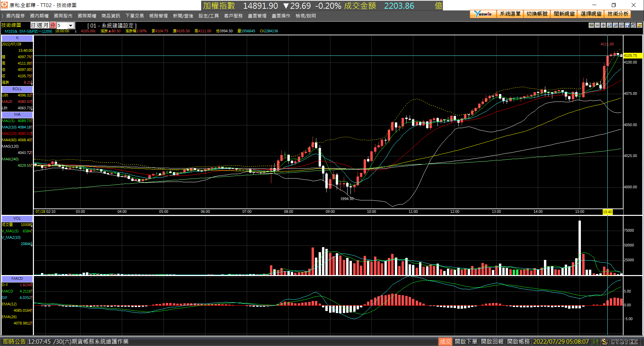The height and width of the screenshot is (346, 644).
Task: Click the 開啟下單 status bar button
Action: (x=466, y=341)
